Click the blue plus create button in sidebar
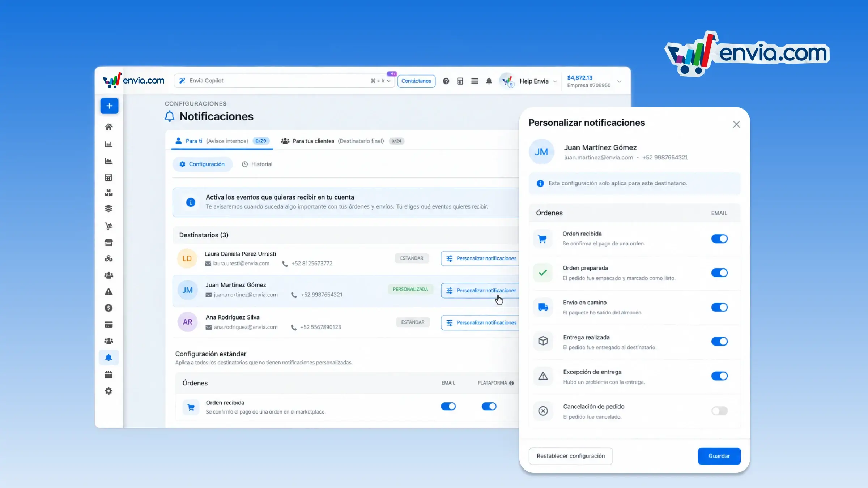Viewport: 868px width, 488px height. 109,106
